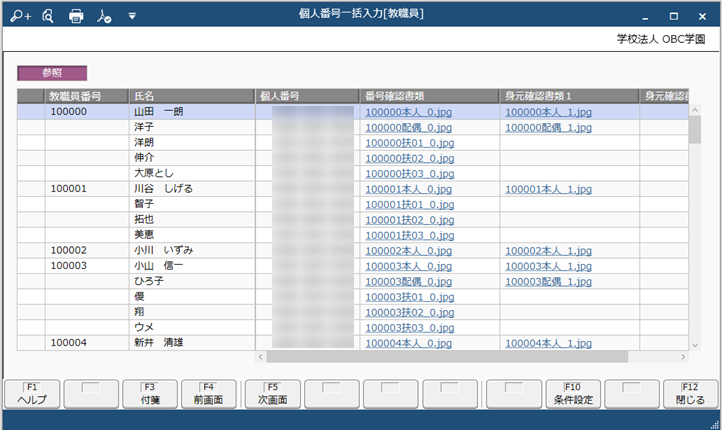Click the F1 ヘルプ button
Screen dimensions: 722x430
(x=32, y=394)
